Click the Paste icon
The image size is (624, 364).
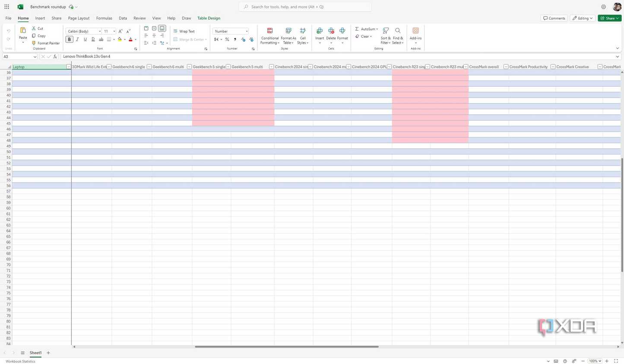[23, 30]
